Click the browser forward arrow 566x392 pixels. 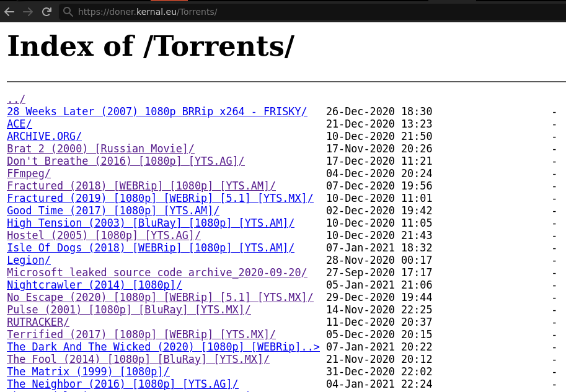pos(28,12)
